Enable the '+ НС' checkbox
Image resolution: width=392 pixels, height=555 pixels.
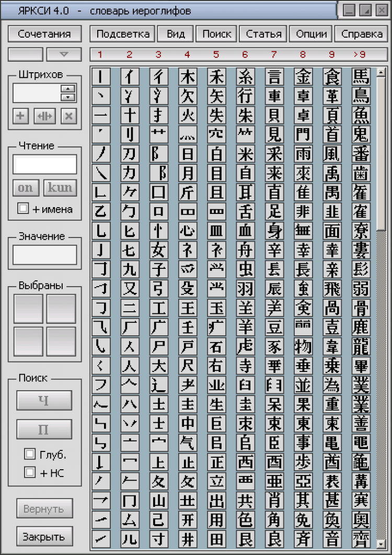click(30, 472)
